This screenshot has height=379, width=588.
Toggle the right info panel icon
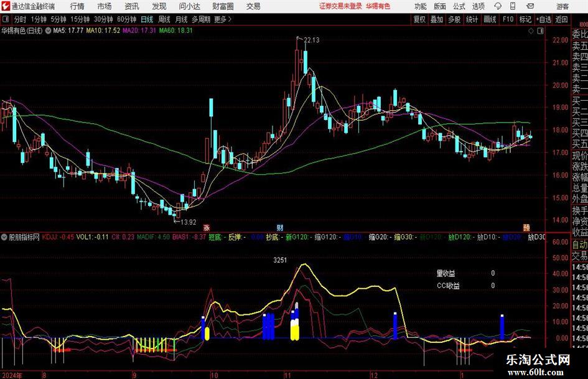coord(540,30)
